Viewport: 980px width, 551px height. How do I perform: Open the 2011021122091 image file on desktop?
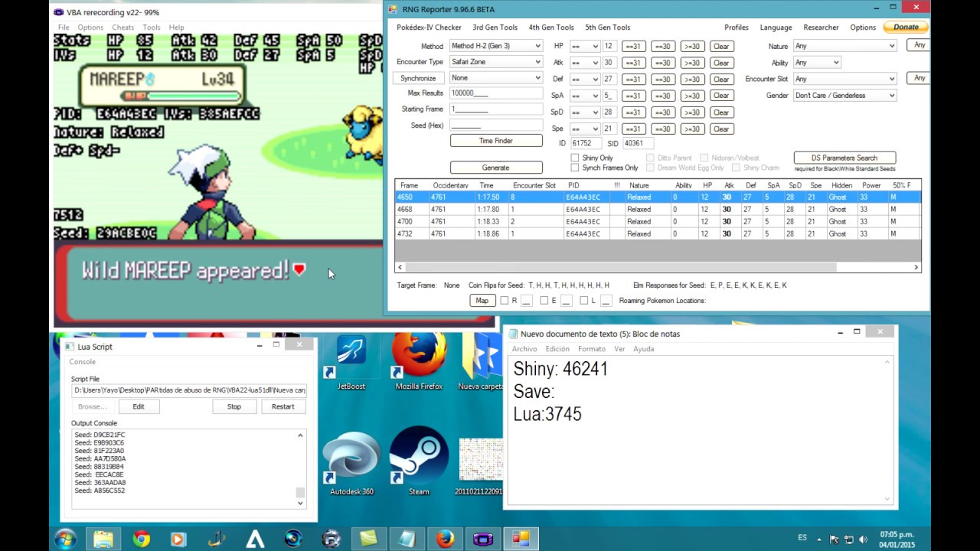click(480, 467)
